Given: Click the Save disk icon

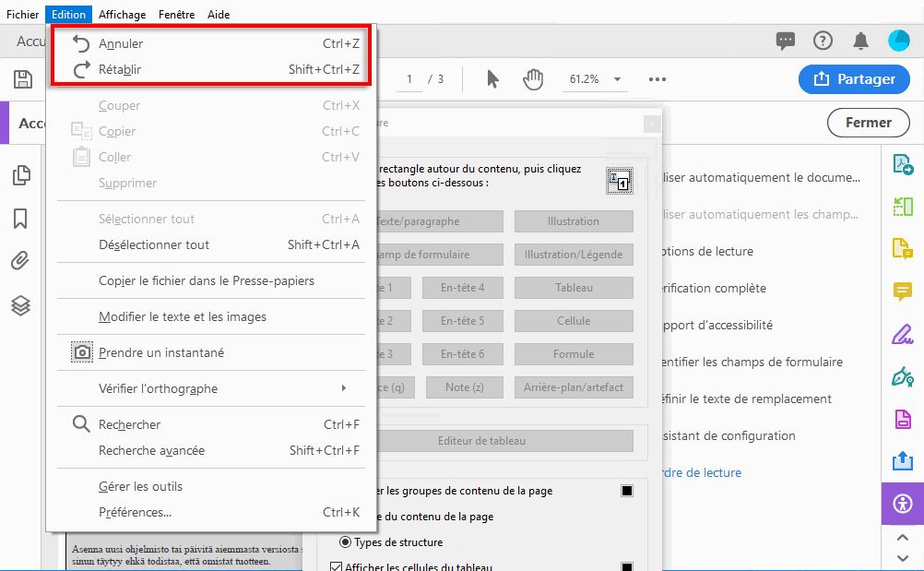Looking at the screenshot, I should click(x=23, y=79).
